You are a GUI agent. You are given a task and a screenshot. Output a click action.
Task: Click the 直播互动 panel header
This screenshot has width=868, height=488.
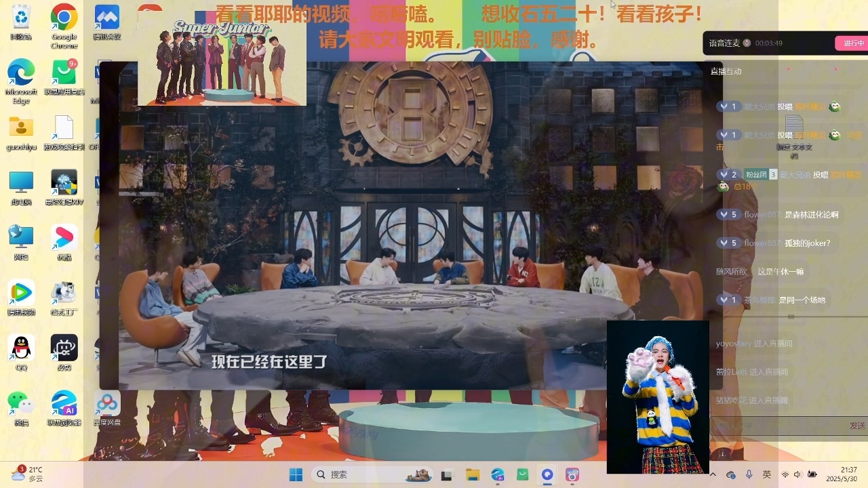point(726,71)
